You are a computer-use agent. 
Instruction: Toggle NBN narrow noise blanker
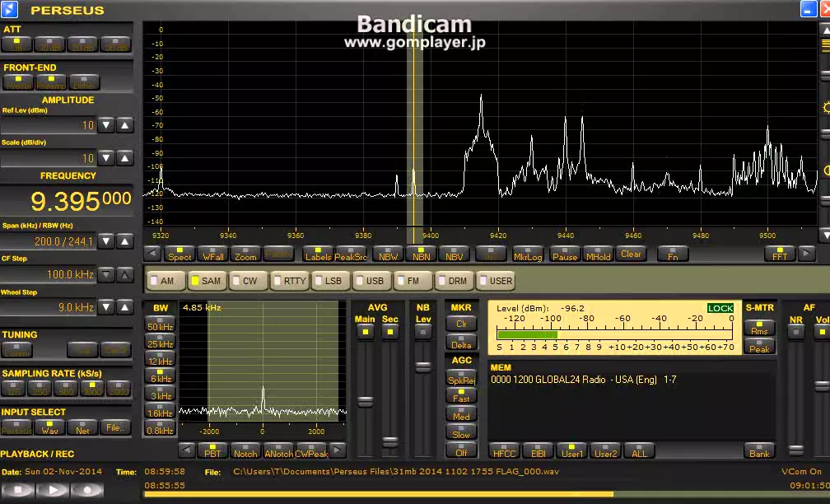point(422,254)
